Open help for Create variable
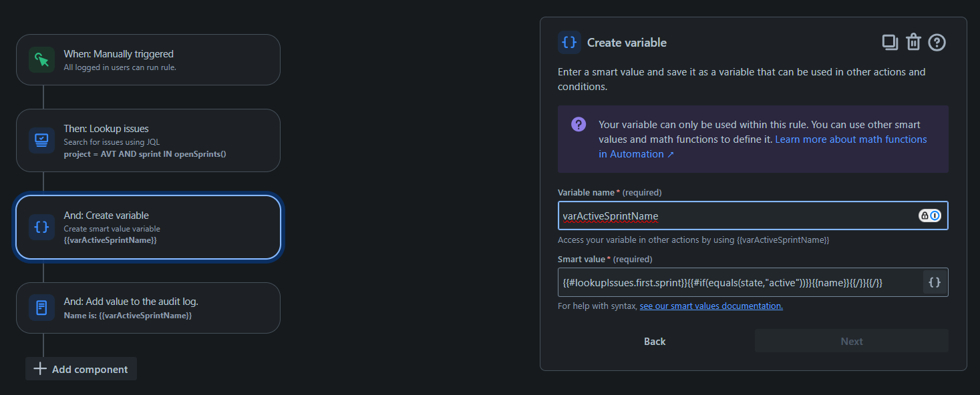The height and width of the screenshot is (395, 980). click(x=936, y=41)
